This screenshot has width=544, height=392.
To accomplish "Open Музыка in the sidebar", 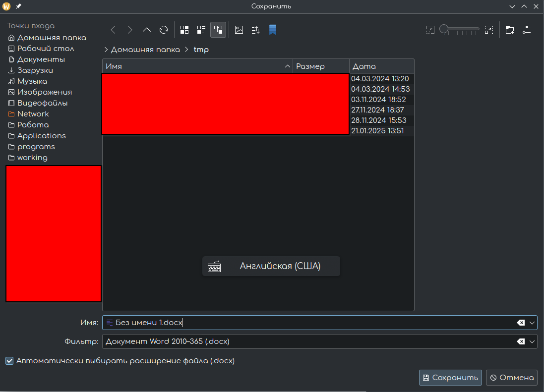I will point(28,81).
